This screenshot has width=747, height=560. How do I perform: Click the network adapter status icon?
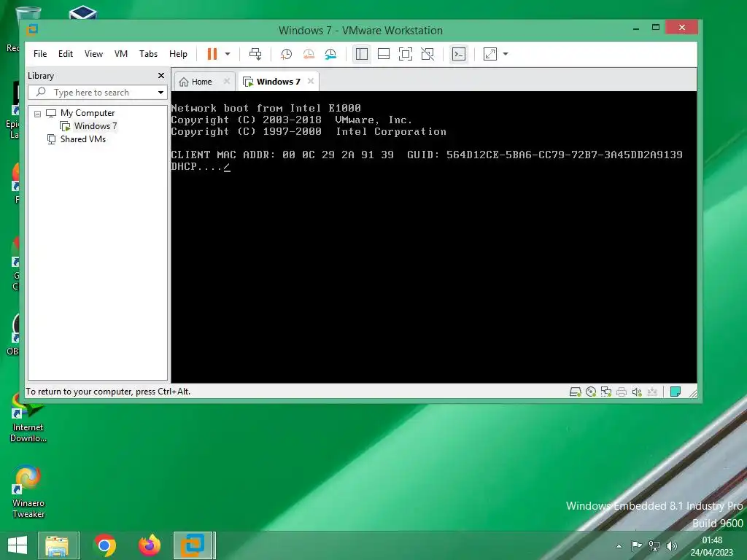point(606,392)
